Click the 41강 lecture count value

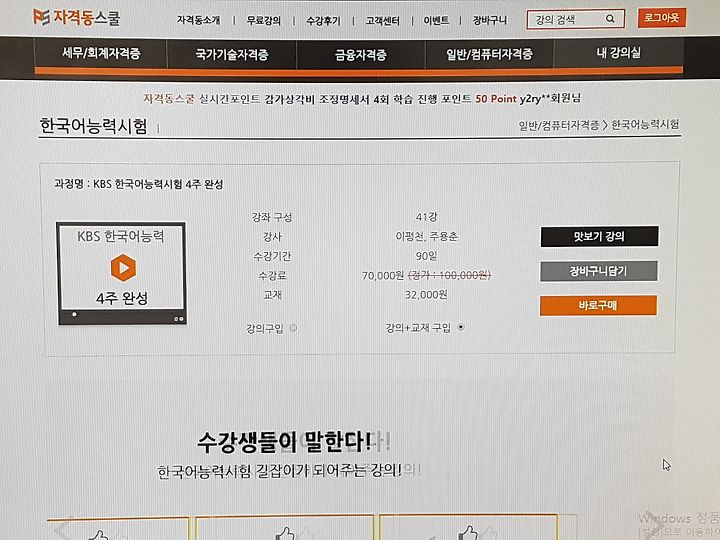click(427, 217)
